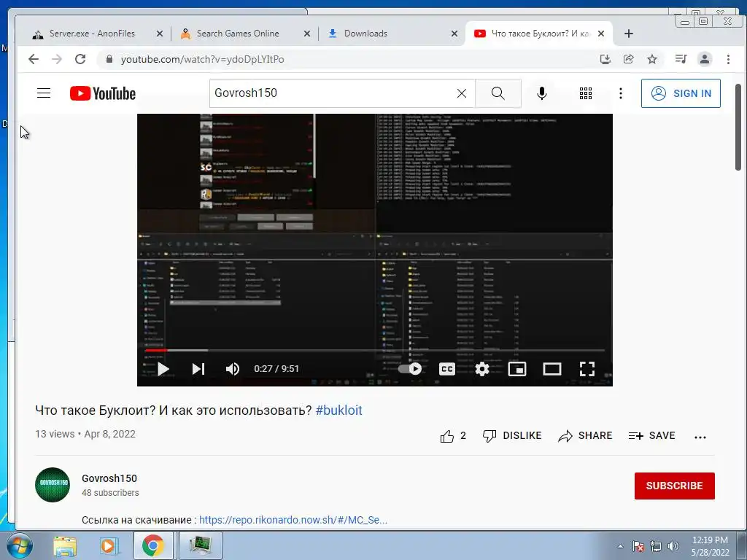747x560 pixels.
Task: Click the search magnifier button
Action: (x=498, y=93)
